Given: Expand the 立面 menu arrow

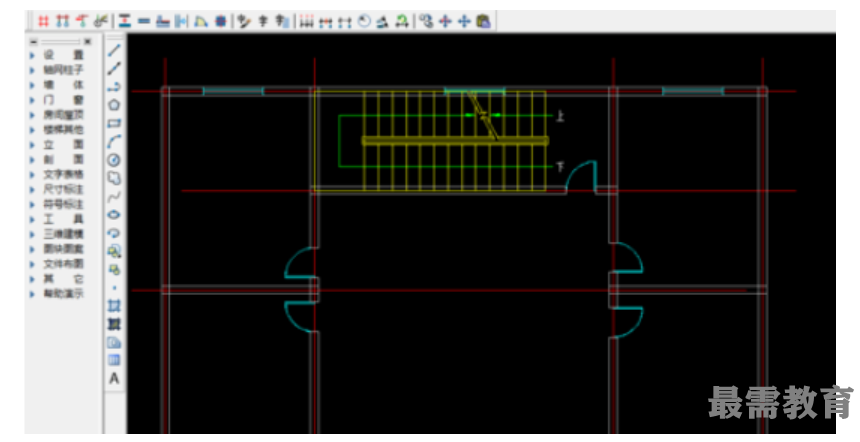Looking at the screenshot, I should [32, 145].
